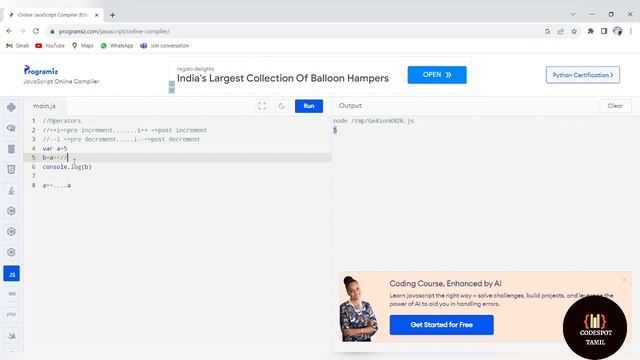Open the WhatsApp bookmark
The image size is (640, 360).
tap(117, 46)
